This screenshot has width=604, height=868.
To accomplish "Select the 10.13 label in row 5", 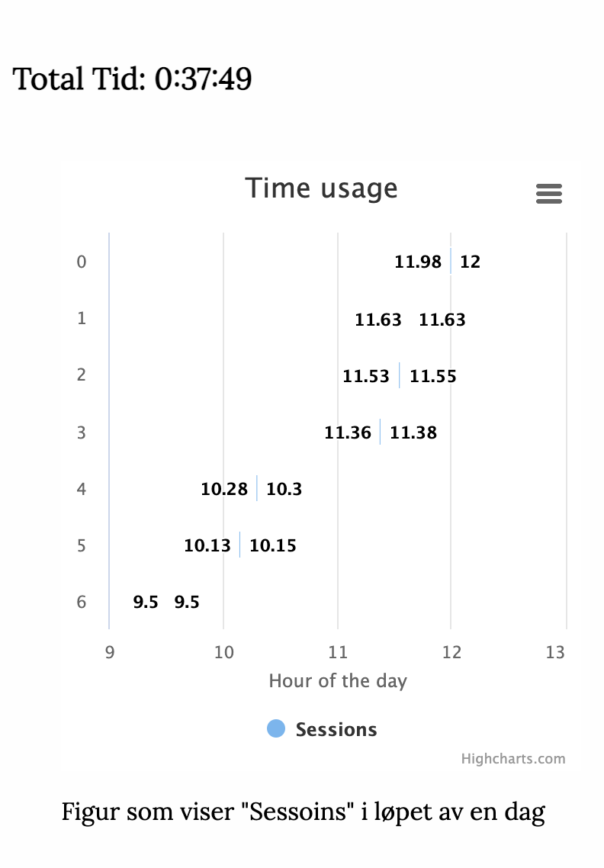I will (207, 545).
